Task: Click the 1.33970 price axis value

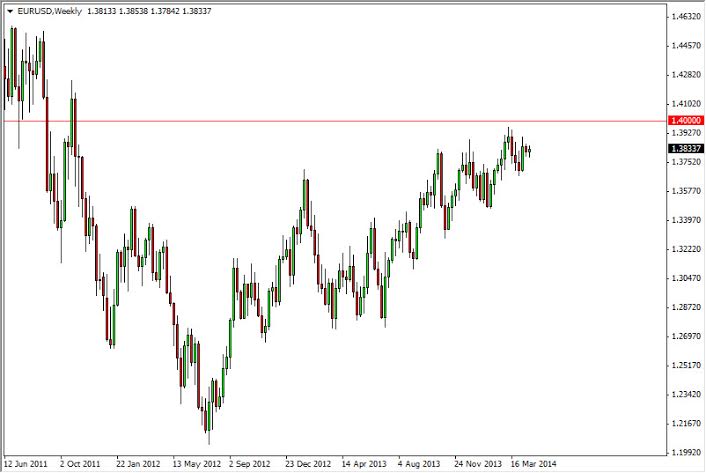Action: (x=686, y=220)
